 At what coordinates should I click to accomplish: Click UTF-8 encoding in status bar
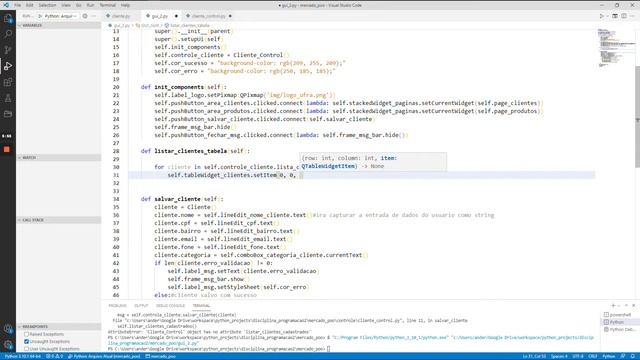click(x=578, y=356)
